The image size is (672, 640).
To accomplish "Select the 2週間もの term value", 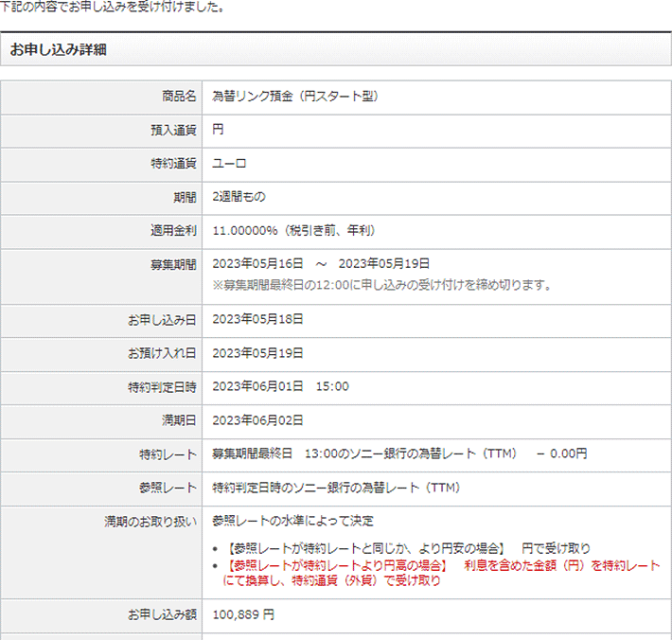I will click(x=239, y=197).
